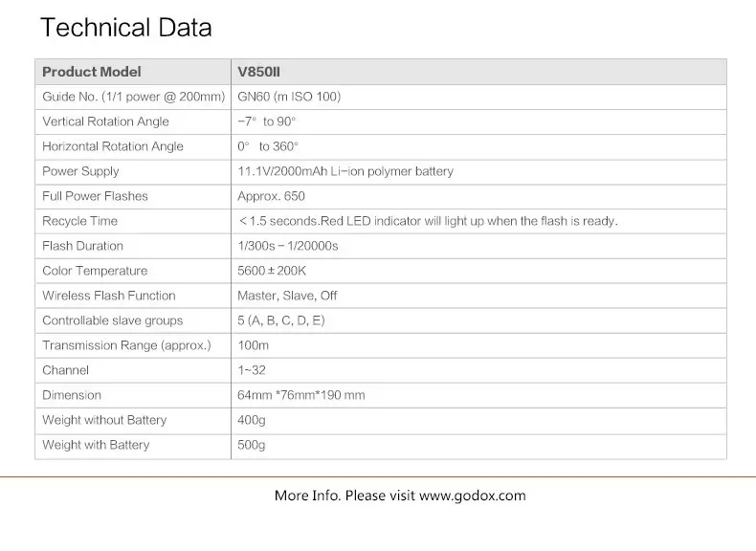Select the Channel 1~32 value
756x551 pixels.
coord(252,370)
